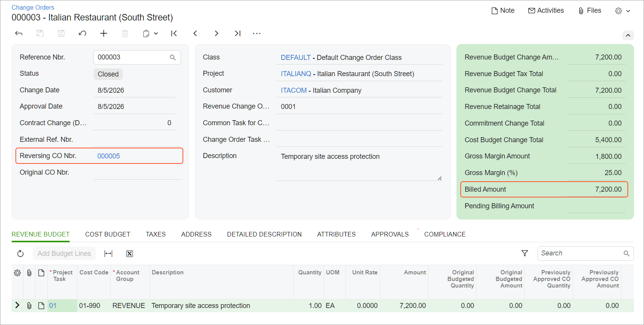
Task: Open the ITALIANQ project link
Action: [296, 74]
